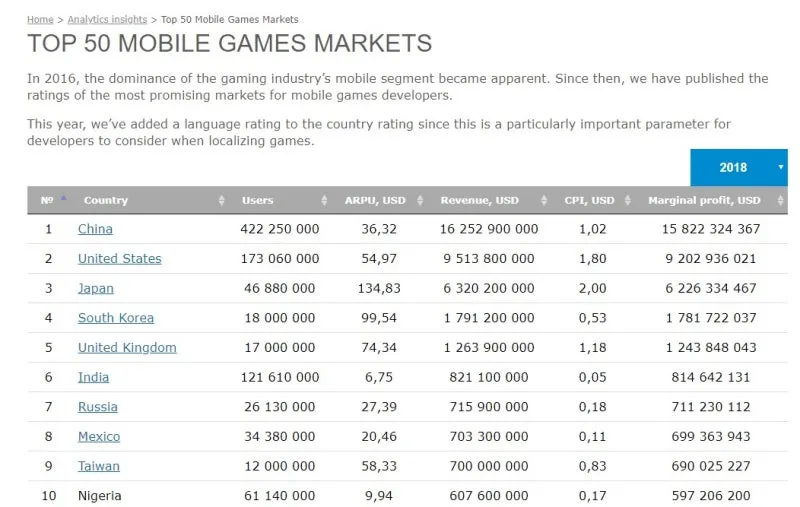Open the United States link
The height and width of the screenshot is (507, 800).
pyautogui.click(x=119, y=259)
